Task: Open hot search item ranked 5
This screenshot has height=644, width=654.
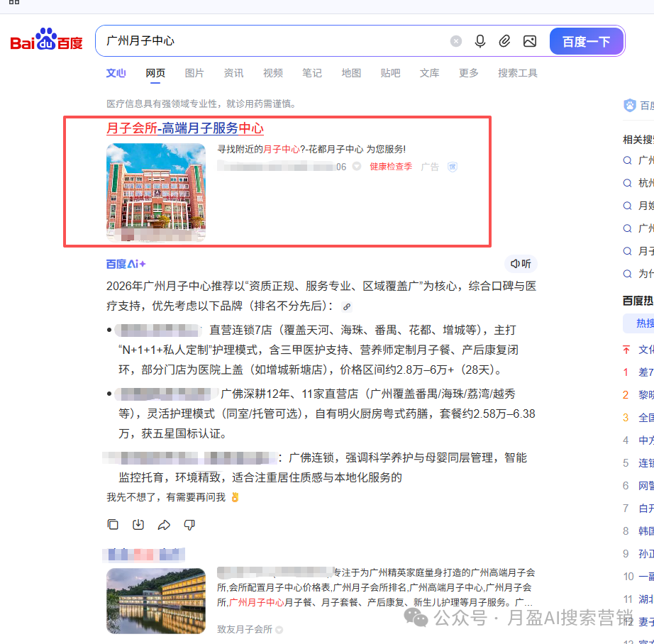Action: [x=645, y=463]
